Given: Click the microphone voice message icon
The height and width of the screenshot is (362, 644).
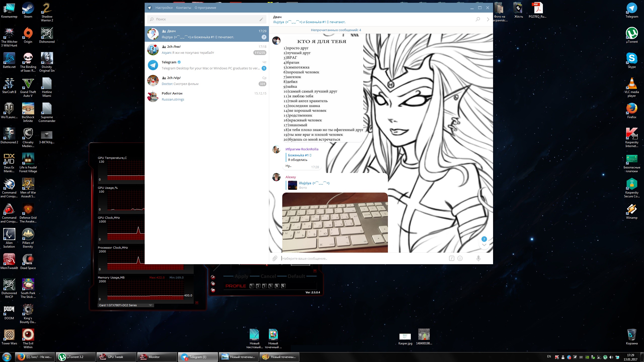Looking at the screenshot, I should [x=478, y=258].
